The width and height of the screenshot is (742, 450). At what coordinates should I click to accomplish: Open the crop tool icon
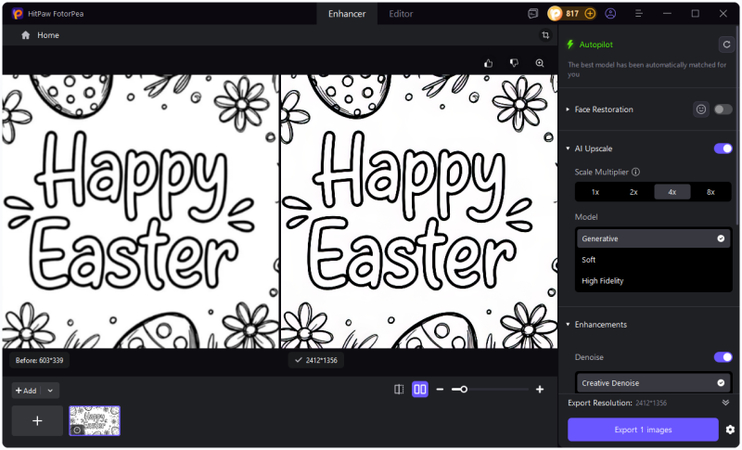pyautogui.click(x=546, y=35)
